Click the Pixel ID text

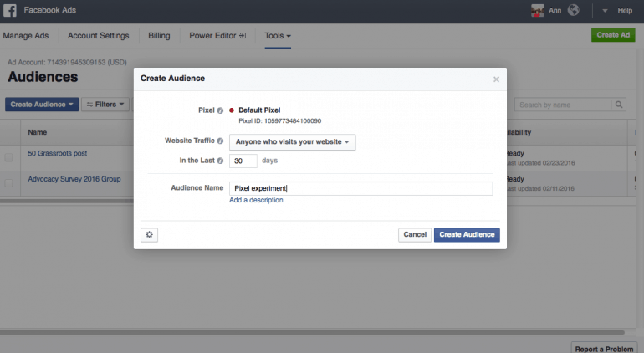pos(279,120)
